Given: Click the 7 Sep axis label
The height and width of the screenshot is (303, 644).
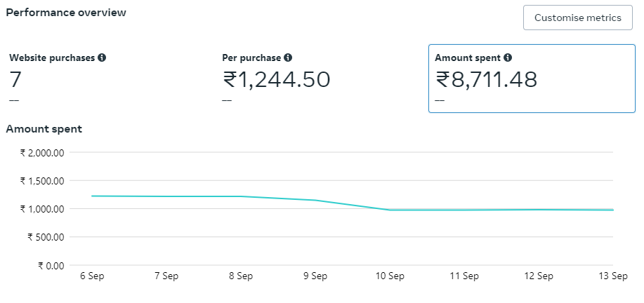Looking at the screenshot, I should (166, 276).
